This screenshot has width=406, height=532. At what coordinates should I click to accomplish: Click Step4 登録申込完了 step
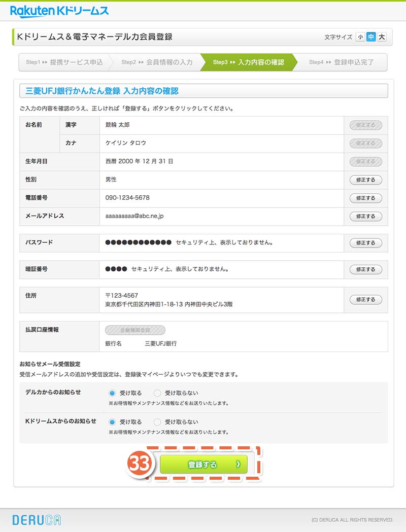pos(341,62)
